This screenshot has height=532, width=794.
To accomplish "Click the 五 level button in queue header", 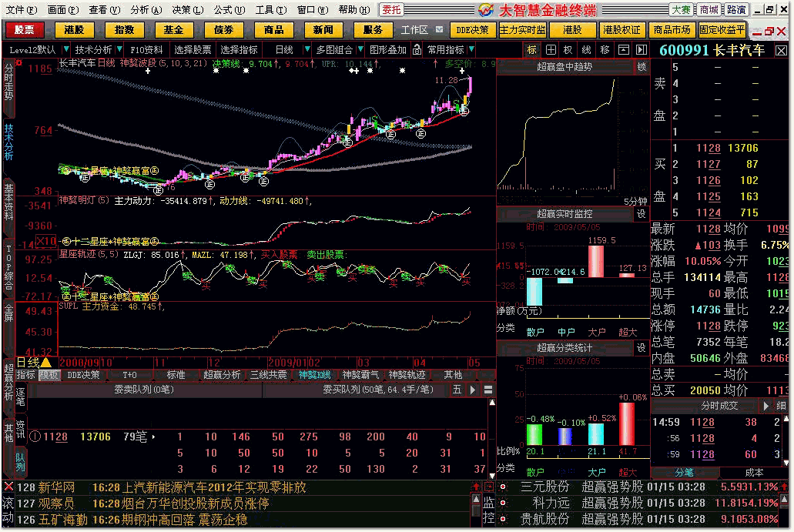I will click(457, 390).
